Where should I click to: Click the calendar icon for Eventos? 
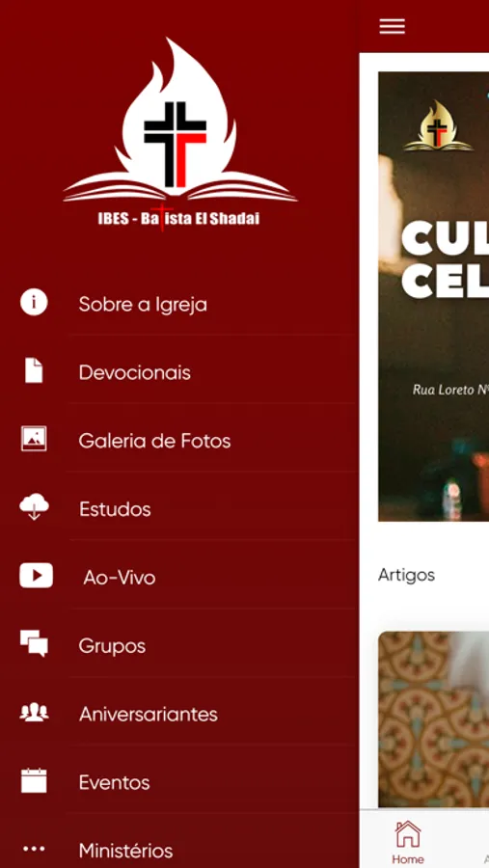coord(34,780)
